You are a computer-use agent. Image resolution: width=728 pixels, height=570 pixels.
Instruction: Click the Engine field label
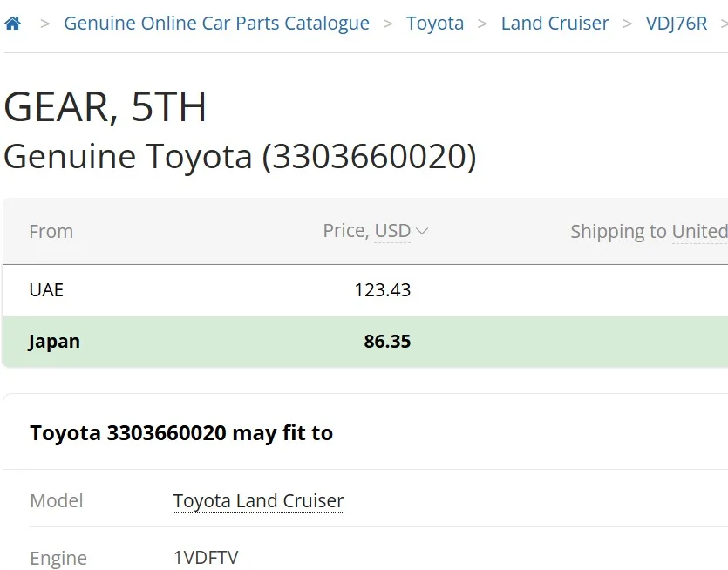pyautogui.click(x=58, y=558)
